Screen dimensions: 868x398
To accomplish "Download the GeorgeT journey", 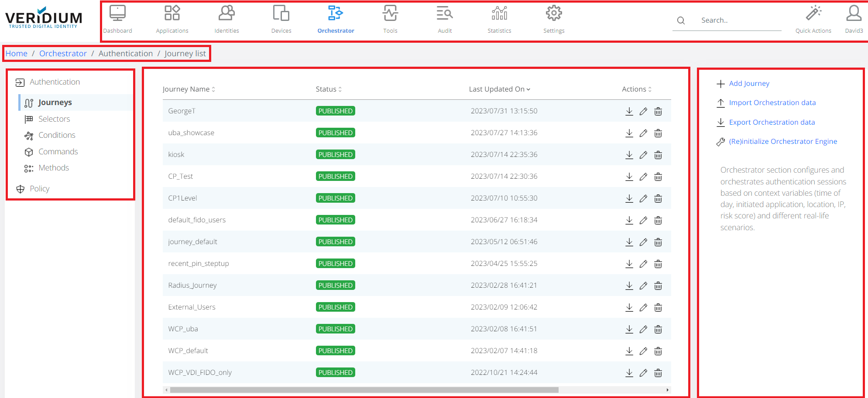I will coord(629,111).
